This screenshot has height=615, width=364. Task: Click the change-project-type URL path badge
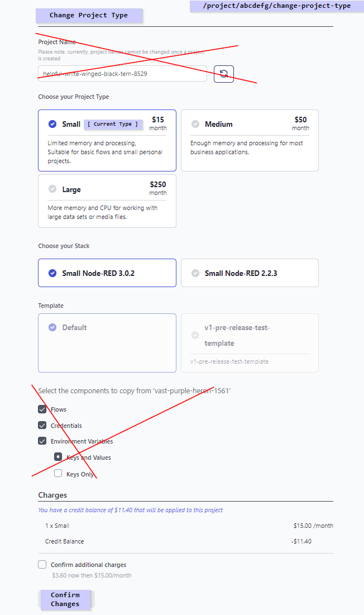[x=277, y=6]
